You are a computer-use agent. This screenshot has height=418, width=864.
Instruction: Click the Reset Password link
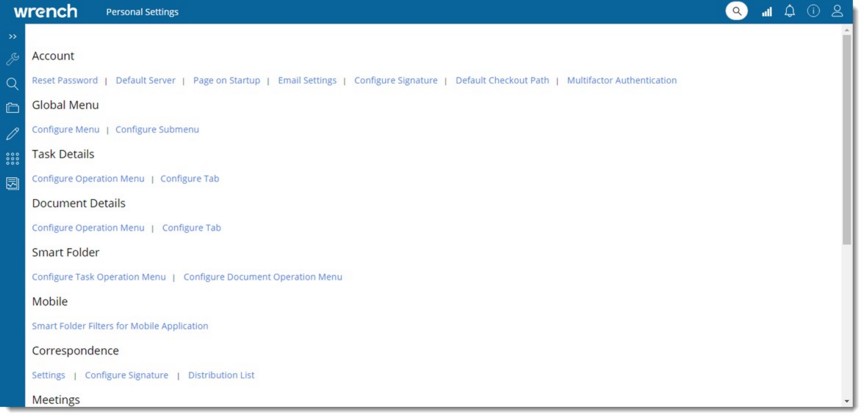click(65, 80)
